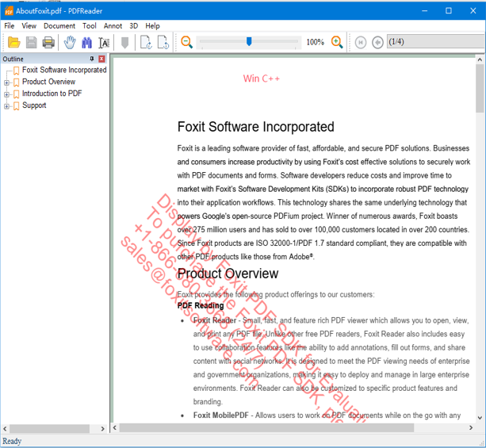Viewport: 486px width, 448px height.
Task: Go to first page button
Action: click(x=361, y=42)
